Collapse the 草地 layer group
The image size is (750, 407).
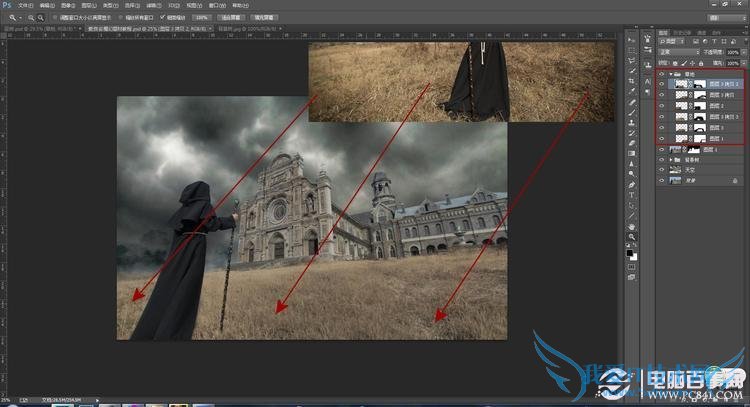(x=669, y=74)
